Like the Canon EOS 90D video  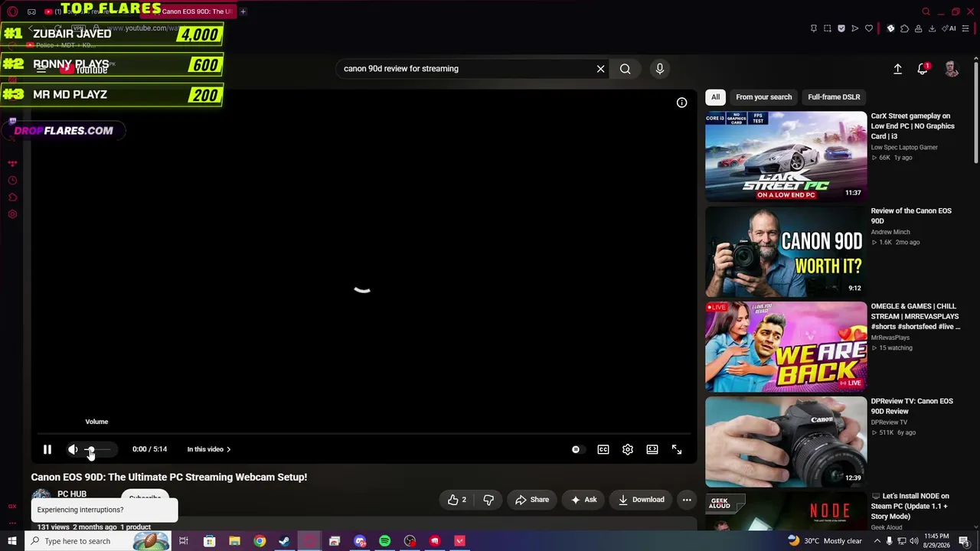[457, 500]
